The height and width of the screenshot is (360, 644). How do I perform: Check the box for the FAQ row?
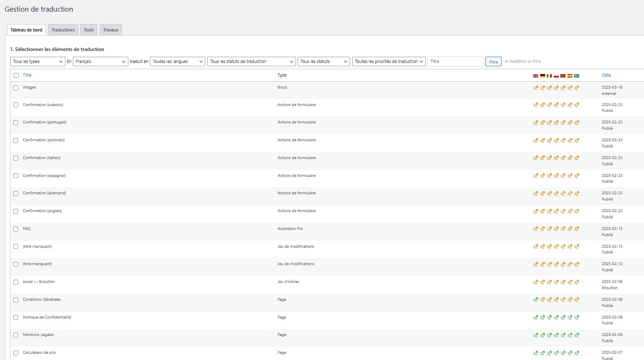click(x=16, y=229)
